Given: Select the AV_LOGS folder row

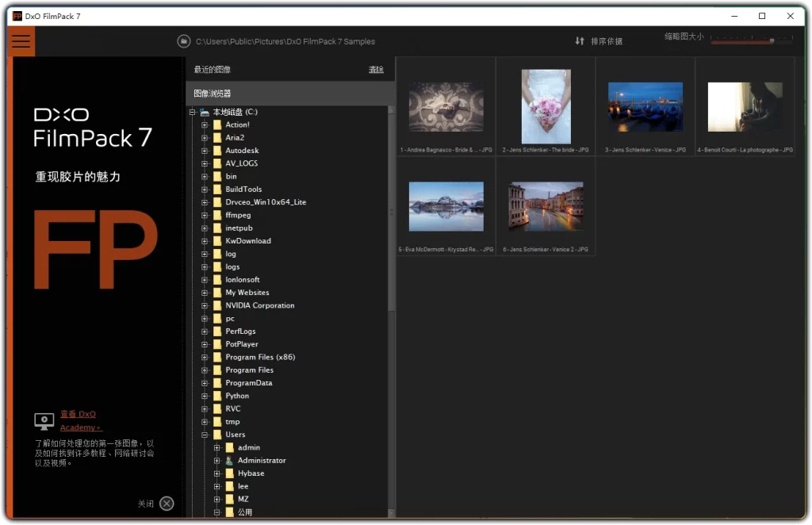Looking at the screenshot, I should [x=241, y=163].
